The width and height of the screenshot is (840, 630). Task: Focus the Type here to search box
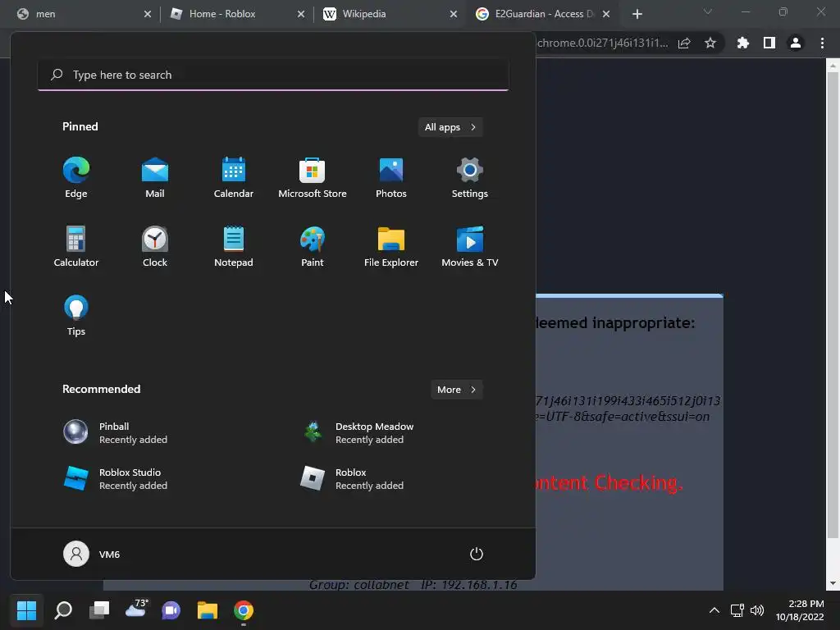(x=273, y=75)
